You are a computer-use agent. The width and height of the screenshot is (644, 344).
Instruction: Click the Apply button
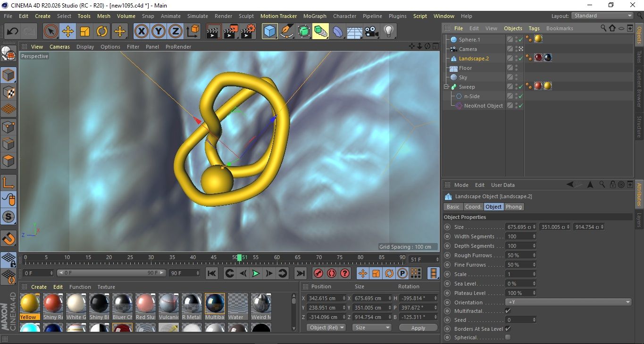pyautogui.click(x=418, y=327)
